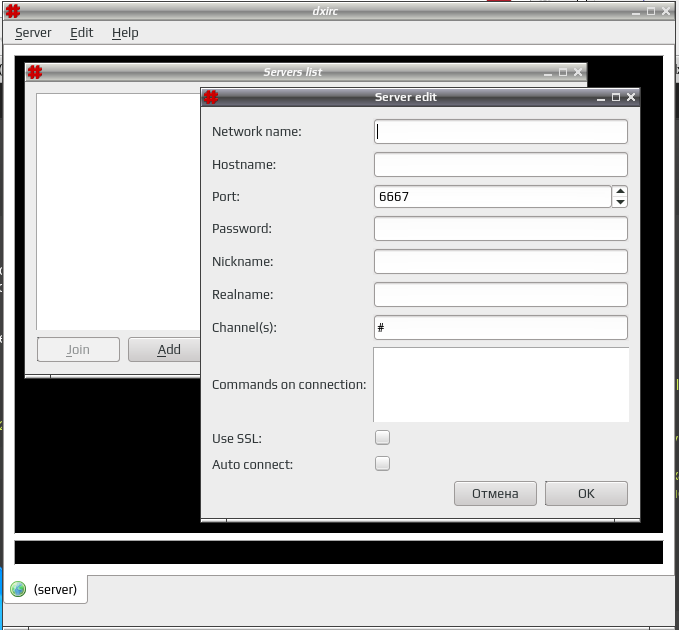
Task: Enable the Use SSL checkbox
Action: click(382, 438)
